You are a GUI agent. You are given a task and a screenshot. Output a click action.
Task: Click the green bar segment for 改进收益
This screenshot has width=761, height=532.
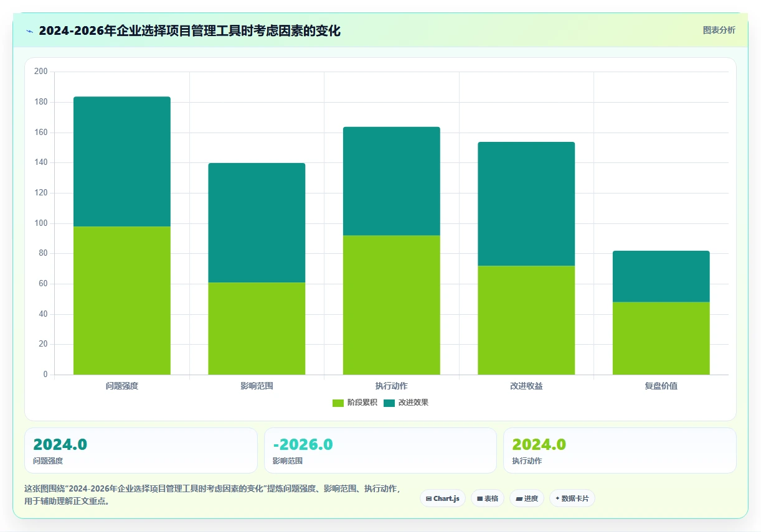526,320
